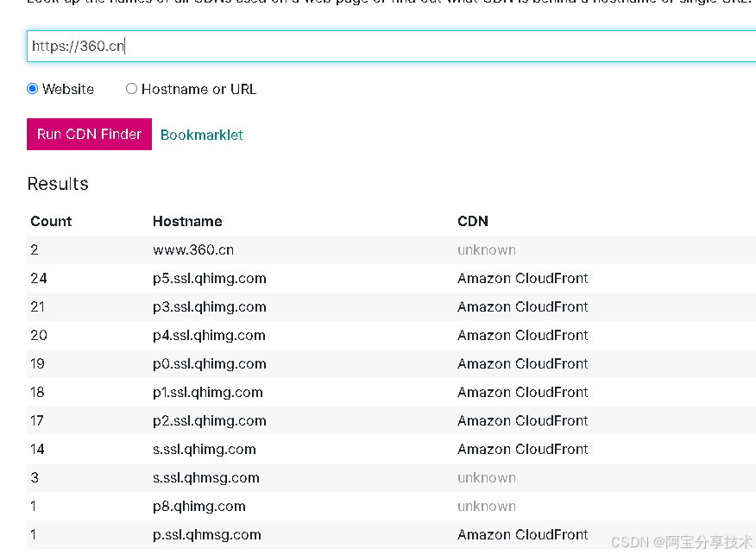This screenshot has height=555, width=756.
Task: Click the Results heading
Action: click(58, 184)
